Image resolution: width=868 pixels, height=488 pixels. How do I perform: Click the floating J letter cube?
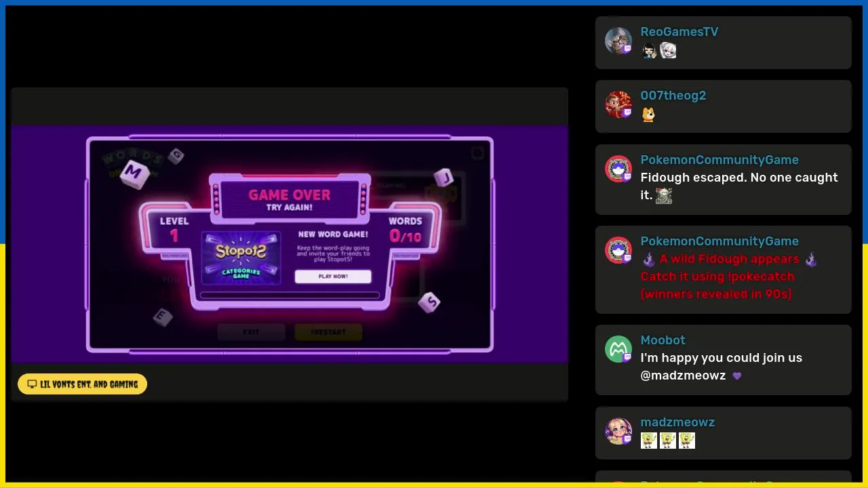(x=443, y=178)
